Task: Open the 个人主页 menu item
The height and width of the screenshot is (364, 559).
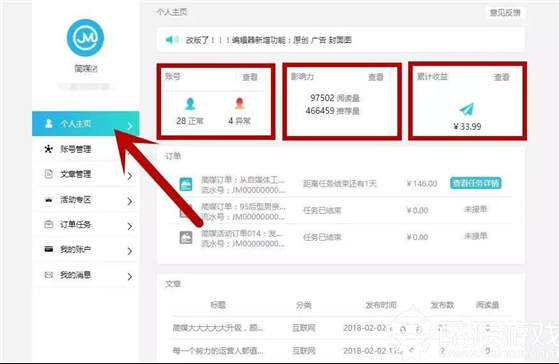Action: [86, 124]
